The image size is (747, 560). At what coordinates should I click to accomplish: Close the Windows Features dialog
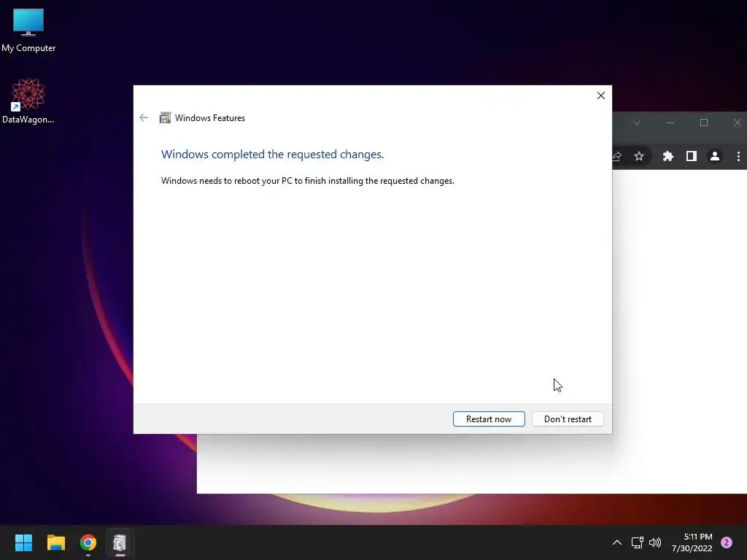[601, 96]
